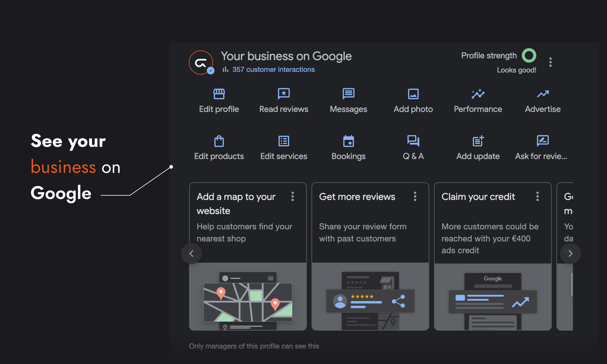The width and height of the screenshot is (607, 364).
Task: Open options menu on Claim your credit card
Action: [x=537, y=196]
